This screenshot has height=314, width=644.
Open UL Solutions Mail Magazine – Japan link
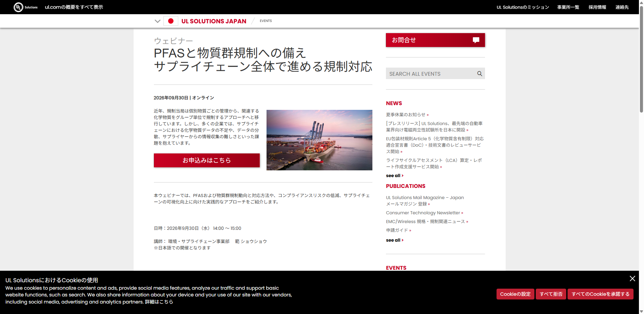425,201
